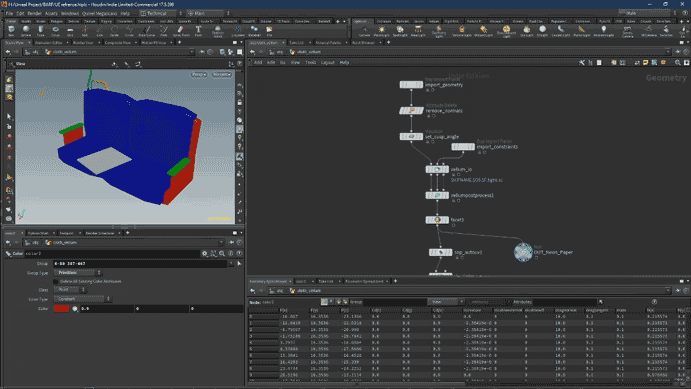Open the Quixel Megascans menu
The image size is (691, 389).
click(99, 13)
